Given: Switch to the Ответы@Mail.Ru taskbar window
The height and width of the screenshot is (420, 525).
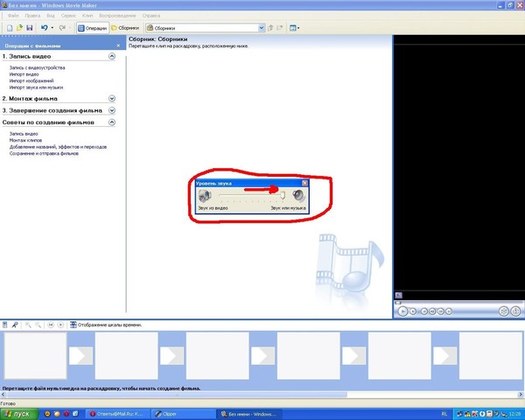Looking at the screenshot, I should point(117,414).
